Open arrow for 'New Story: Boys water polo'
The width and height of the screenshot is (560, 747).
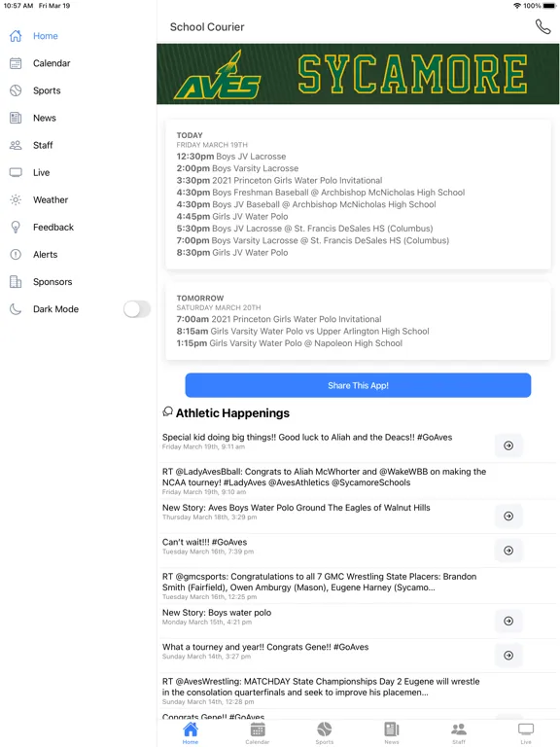click(508, 621)
